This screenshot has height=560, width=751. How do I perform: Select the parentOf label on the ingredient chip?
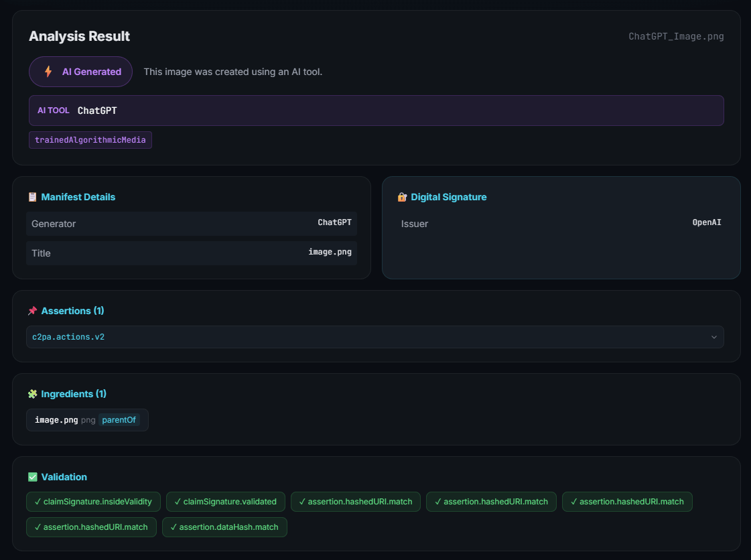pos(119,419)
